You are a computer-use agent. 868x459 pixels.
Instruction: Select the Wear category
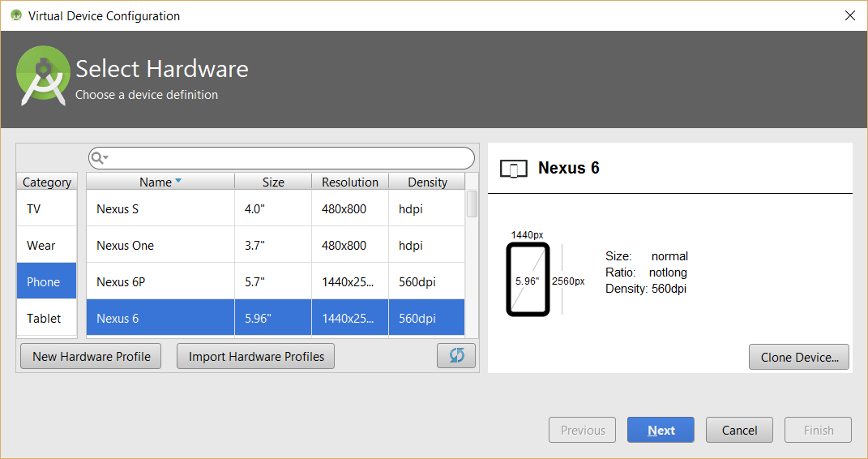[x=46, y=245]
